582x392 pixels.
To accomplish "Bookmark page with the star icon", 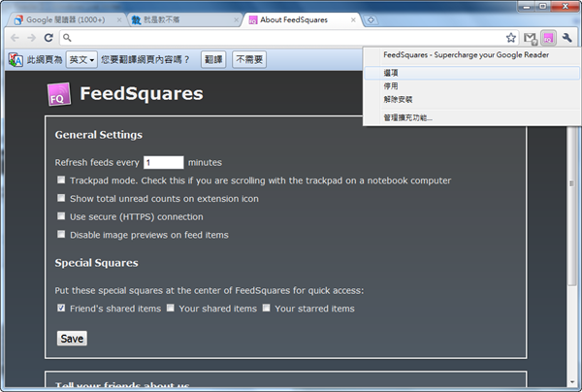I will coord(511,38).
